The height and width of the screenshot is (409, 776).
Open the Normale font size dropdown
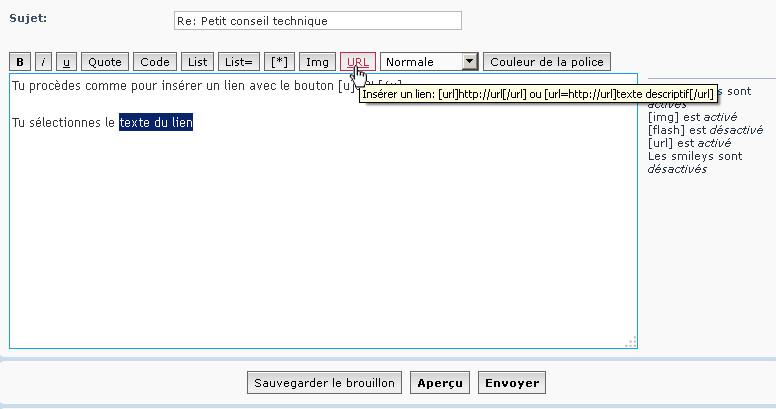click(429, 62)
